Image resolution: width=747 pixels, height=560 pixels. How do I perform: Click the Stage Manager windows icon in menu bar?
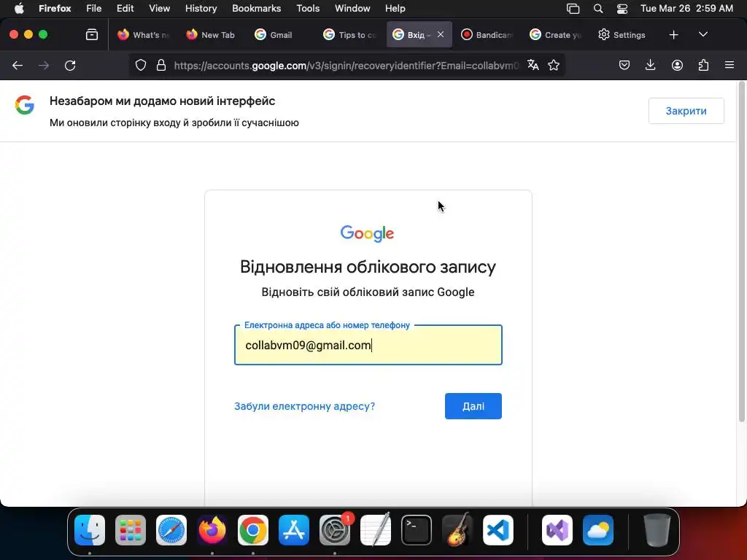coord(573,8)
